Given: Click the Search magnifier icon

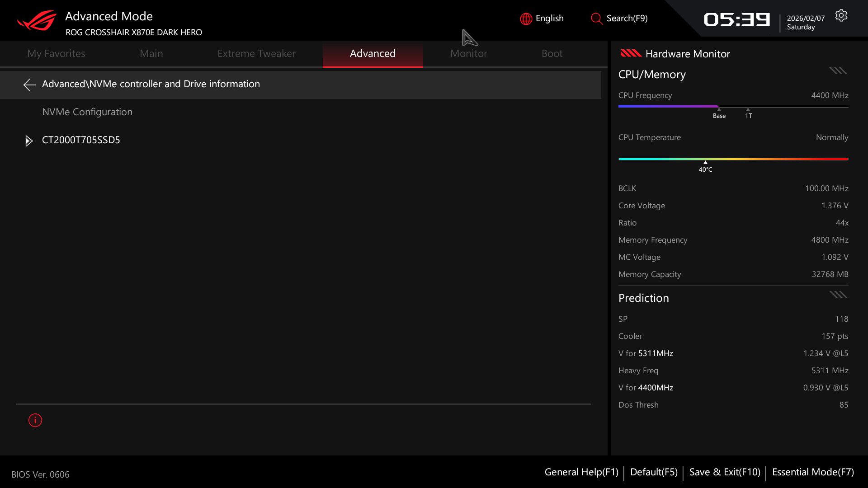Looking at the screenshot, I should (596, 19).
